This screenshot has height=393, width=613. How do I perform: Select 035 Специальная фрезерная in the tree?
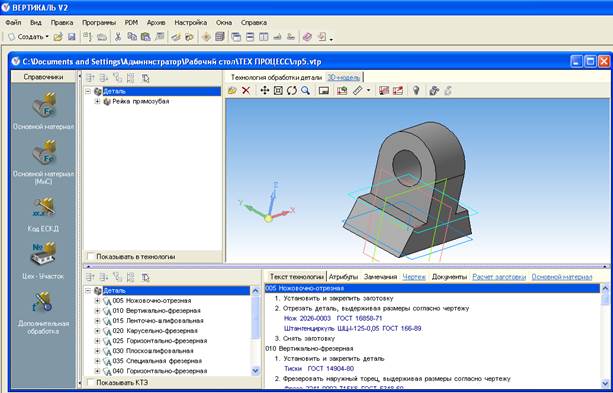(157, 361)
